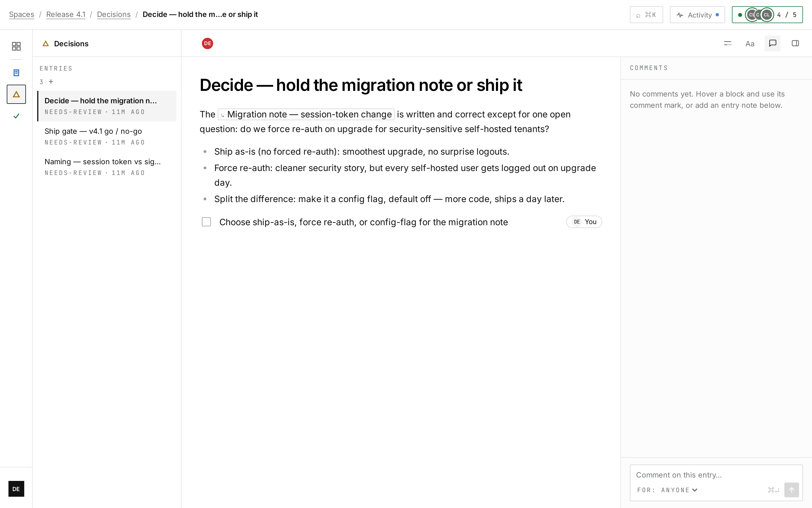Click the page title Decide — hold the migration note
The width and height of the screenshot is (812, 508).
tap(361, 85)
